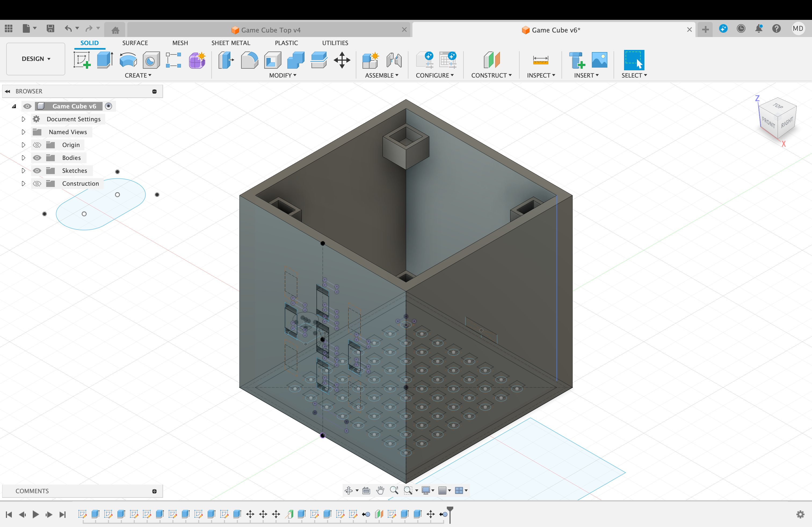812x527 pixels.
Task: Expand the Document Settings tree node
Action: pos(23,119)
